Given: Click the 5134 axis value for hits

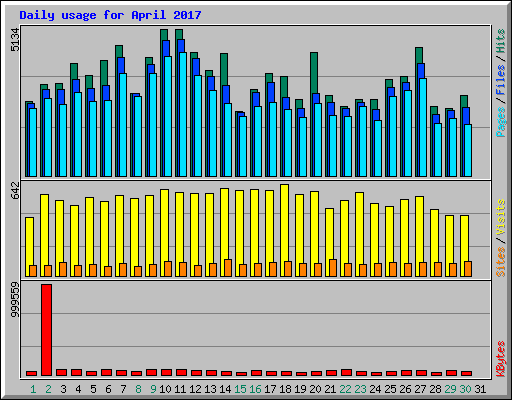Looking at the screenshot, I should (15, 40).
